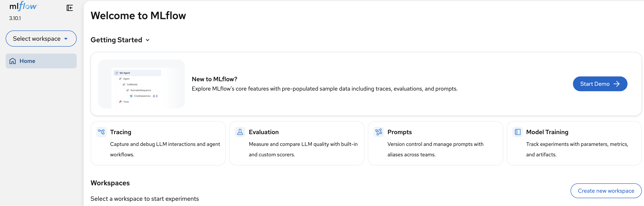This screenshot has height=206, width=644.
Task: Click the New to MLflow? heading
Action: (x=214, y=79)
